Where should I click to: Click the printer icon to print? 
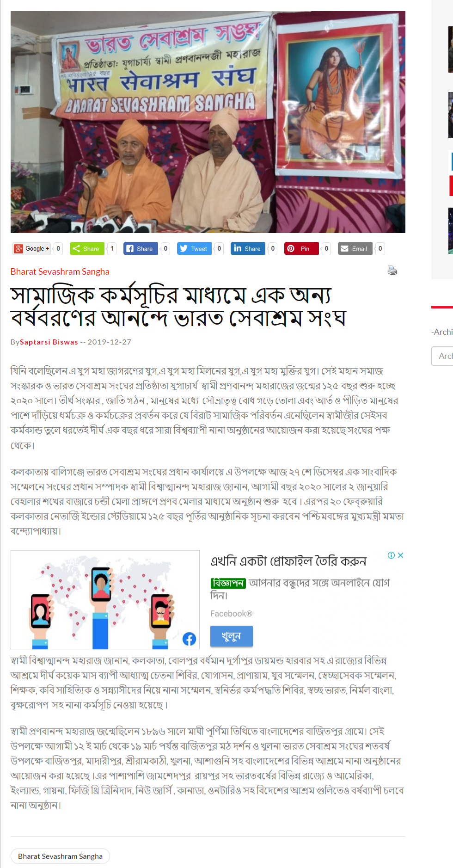tap(392, 271)
